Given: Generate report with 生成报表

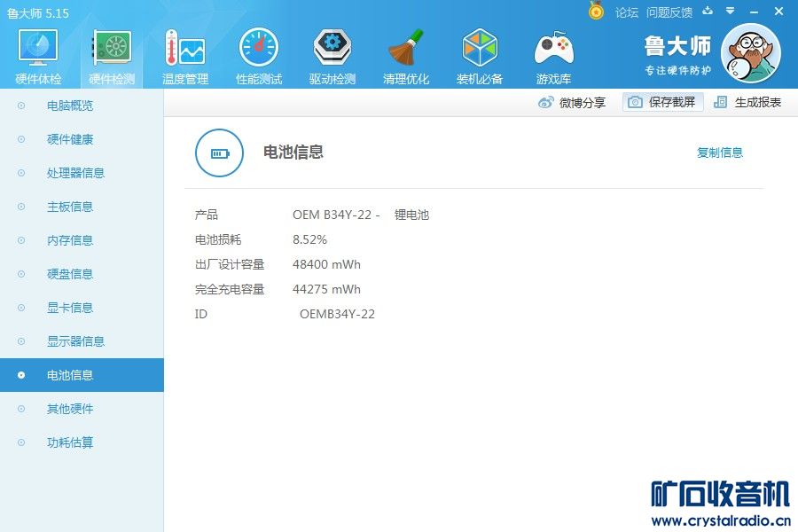Looking at the screenshot, I should coord(747,102).
